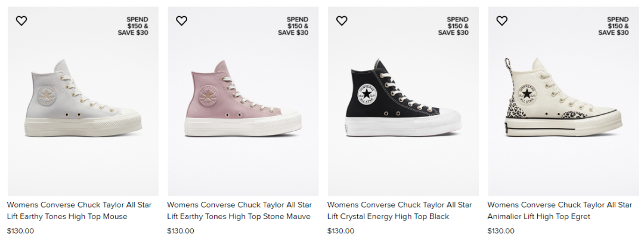The height and width of the screenshot is (246, 644).
Task: Save Animalier Lift Egret shoe via heart icon
Action: (x=502, y=20)
